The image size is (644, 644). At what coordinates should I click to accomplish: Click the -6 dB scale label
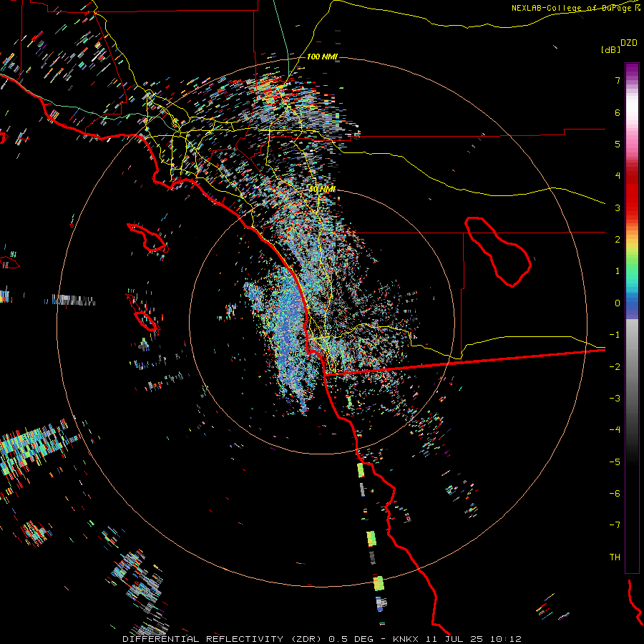[x=615, y=494]
